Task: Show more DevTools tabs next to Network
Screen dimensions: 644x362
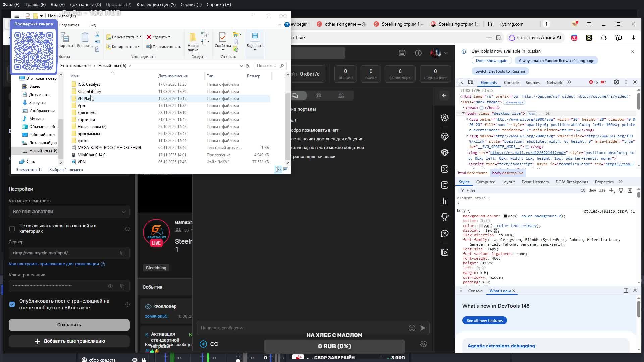Action: pyautogui.click(x=569, y=82)
